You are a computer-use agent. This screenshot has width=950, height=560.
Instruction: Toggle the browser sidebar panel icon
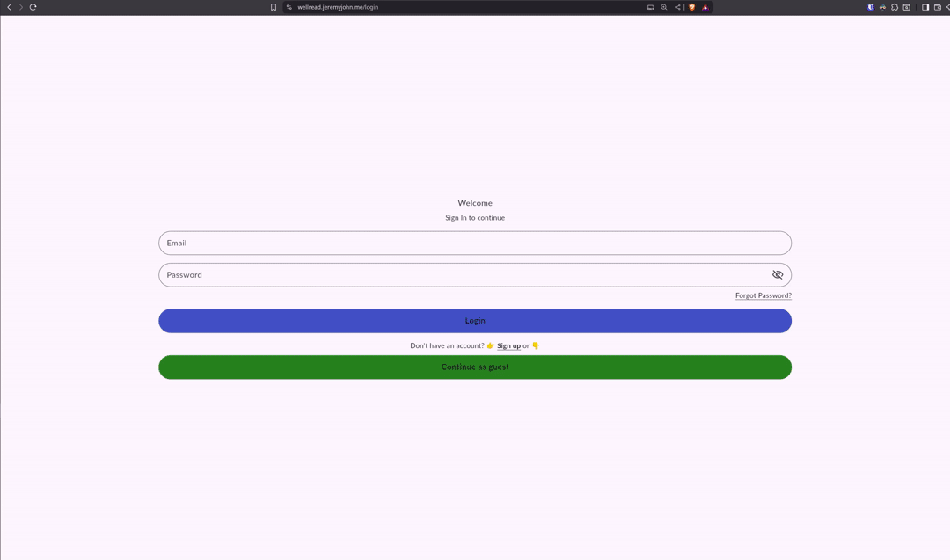925,7
